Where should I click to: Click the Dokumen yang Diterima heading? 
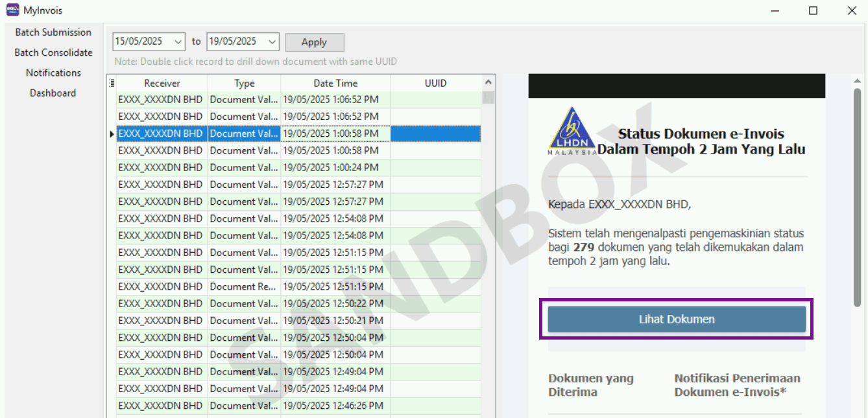click(x=591, y=385)
